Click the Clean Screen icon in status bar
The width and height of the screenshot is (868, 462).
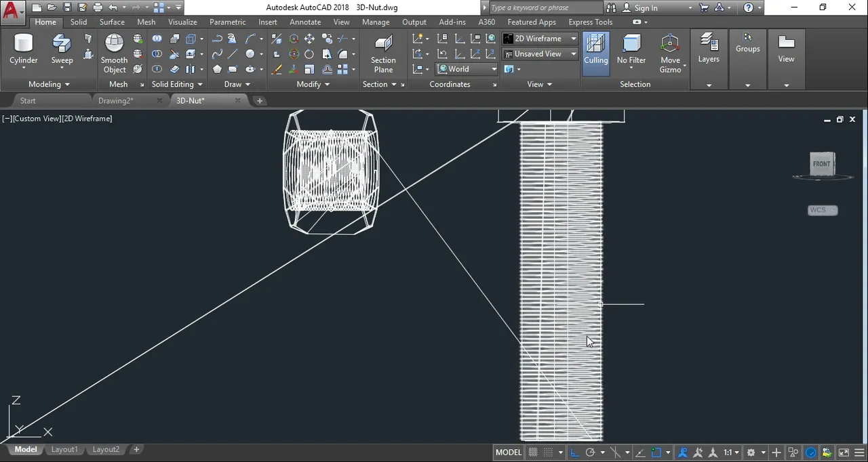pos(844,453)
